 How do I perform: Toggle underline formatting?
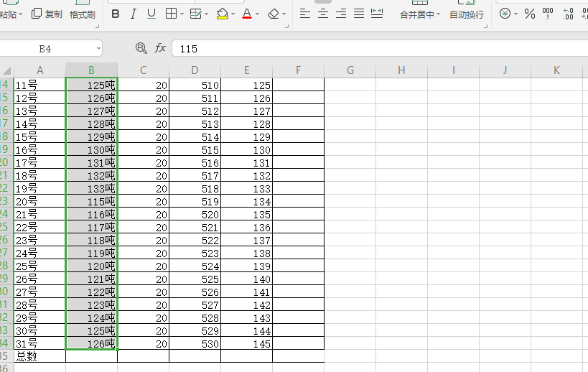(151, 14)
